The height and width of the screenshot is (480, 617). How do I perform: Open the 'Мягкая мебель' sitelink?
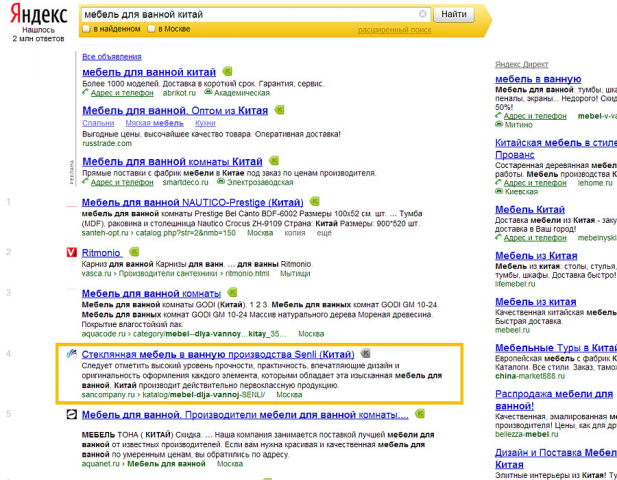click(x=154, y=123)
